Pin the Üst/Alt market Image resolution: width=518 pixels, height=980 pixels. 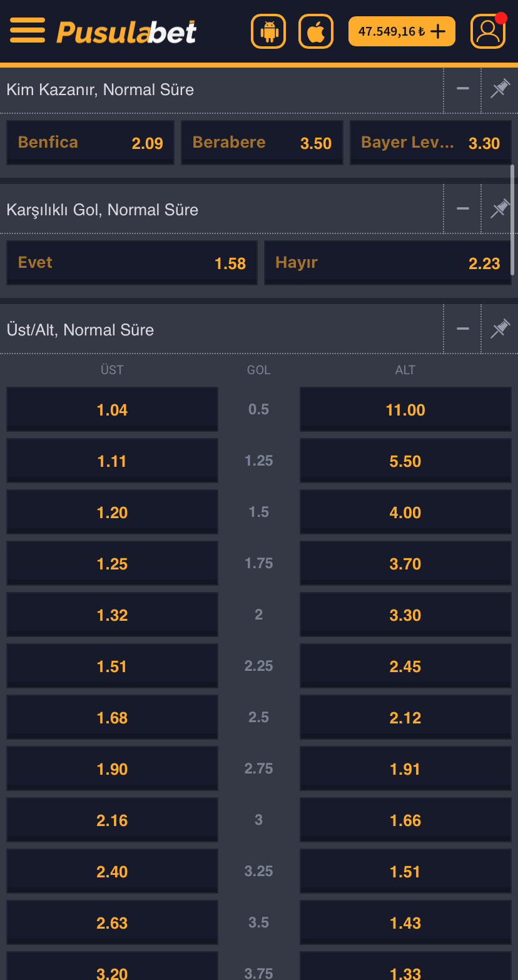coord(500,329)
